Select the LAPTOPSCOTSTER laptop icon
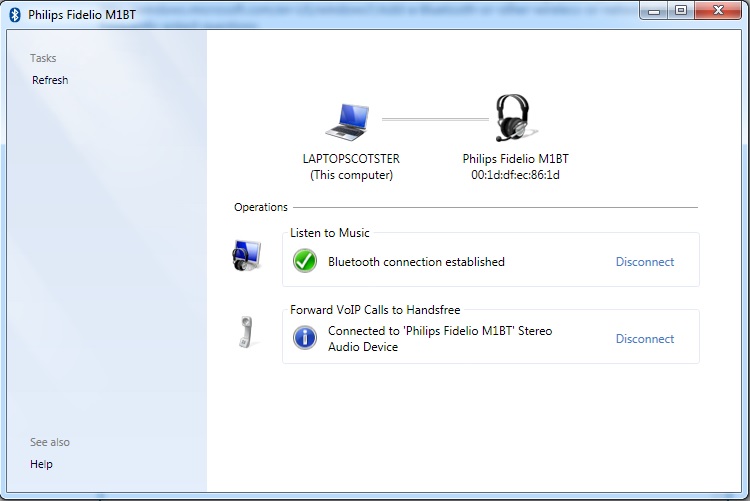Image resolution: width=750 pixels, height=501 pixels. 348,122
